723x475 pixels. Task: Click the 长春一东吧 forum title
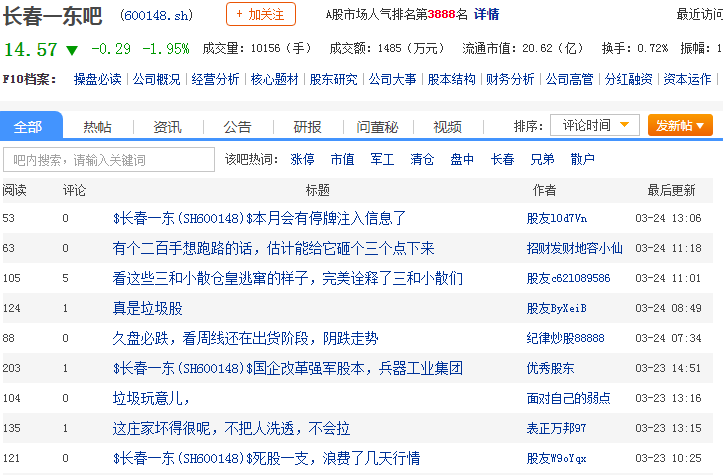pyautogui.click(x=52, y=15)
